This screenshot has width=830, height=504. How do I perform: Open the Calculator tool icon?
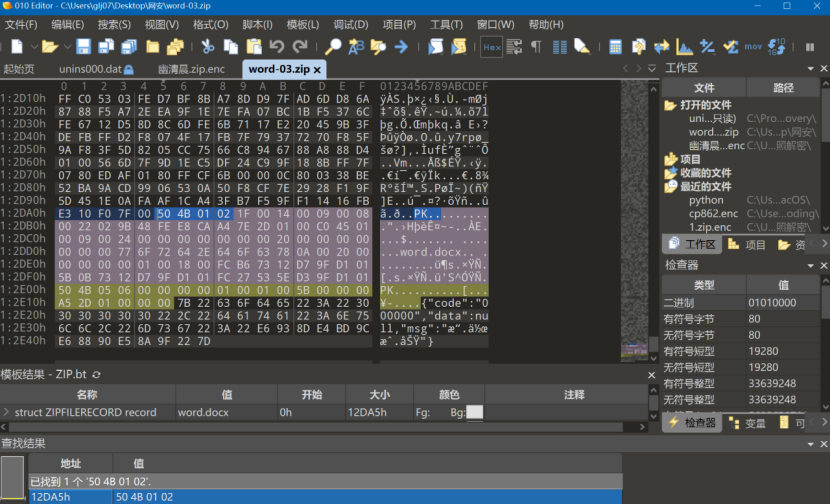coord(615,47)
